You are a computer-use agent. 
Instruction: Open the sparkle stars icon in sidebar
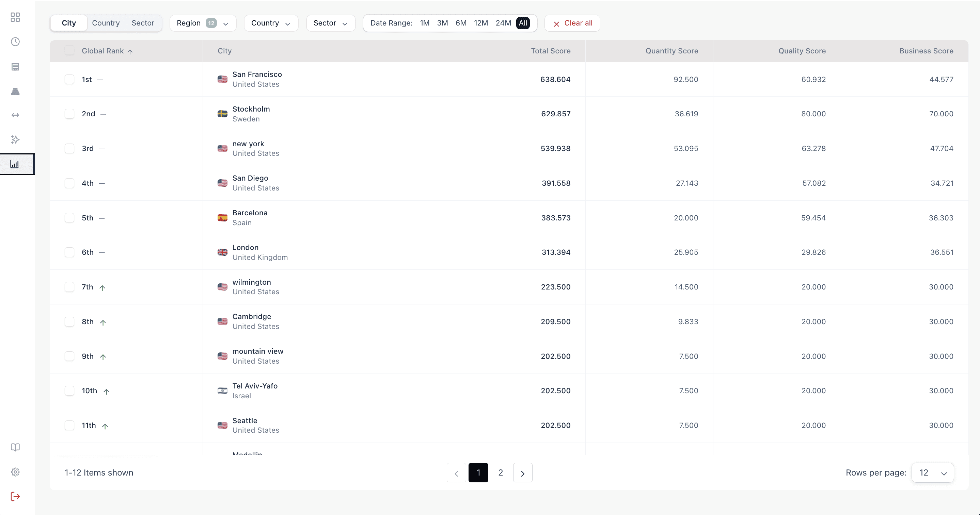tap(15, 139)
